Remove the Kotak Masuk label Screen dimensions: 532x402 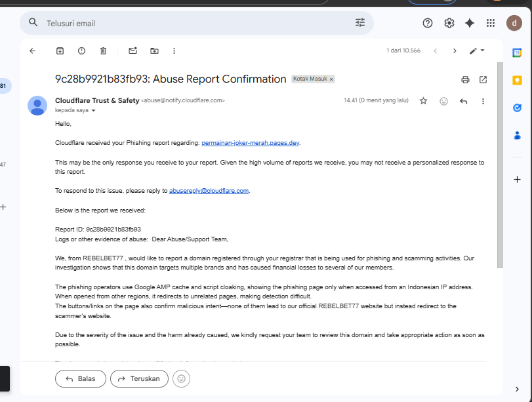point(331,79)
